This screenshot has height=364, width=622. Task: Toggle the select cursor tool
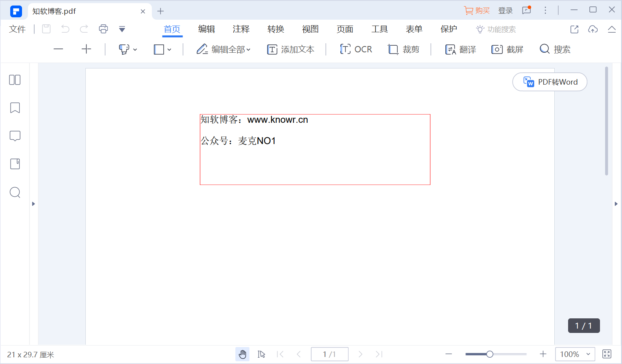point(261,354)
